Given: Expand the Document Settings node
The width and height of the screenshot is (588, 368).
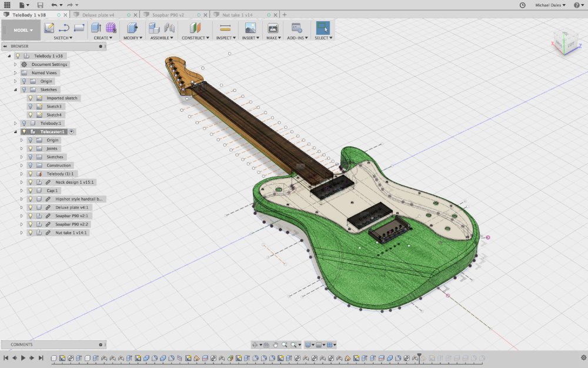Looking at the screenshot, I should [15, 64].
